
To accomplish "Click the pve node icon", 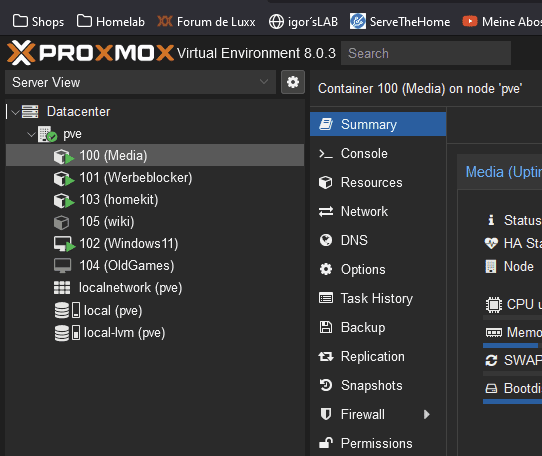I will pyautogui.click(x=47, y=134).
